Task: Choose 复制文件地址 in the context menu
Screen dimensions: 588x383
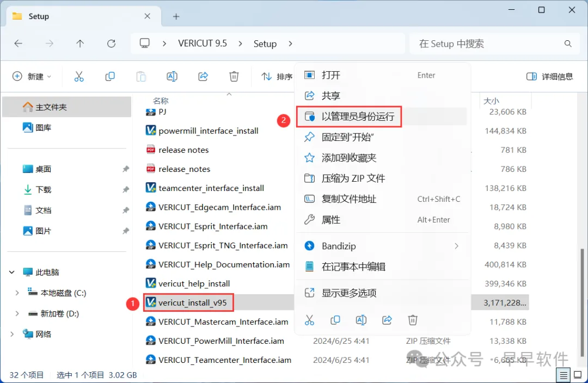Action: point(382,199)
